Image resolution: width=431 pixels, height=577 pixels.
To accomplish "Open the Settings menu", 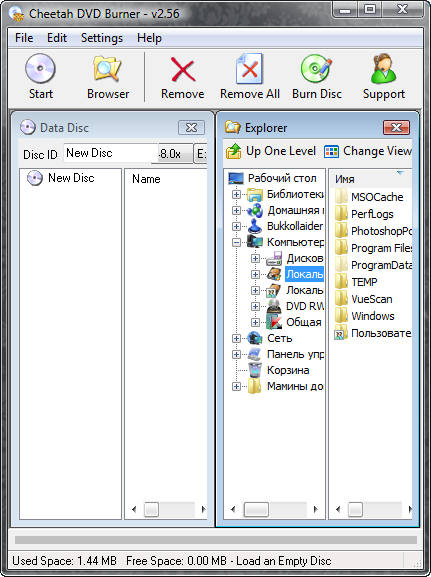I will pos(102,38).
